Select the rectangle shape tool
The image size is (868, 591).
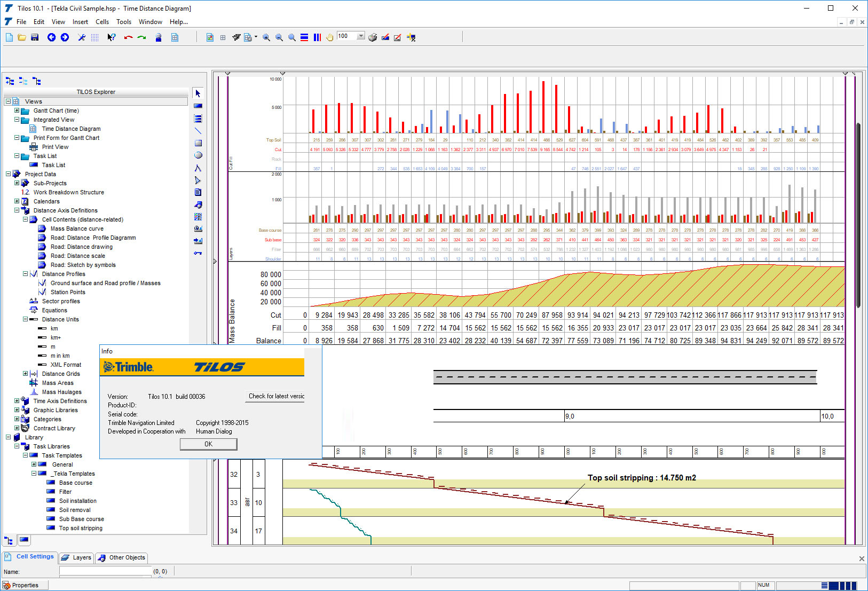198,143
